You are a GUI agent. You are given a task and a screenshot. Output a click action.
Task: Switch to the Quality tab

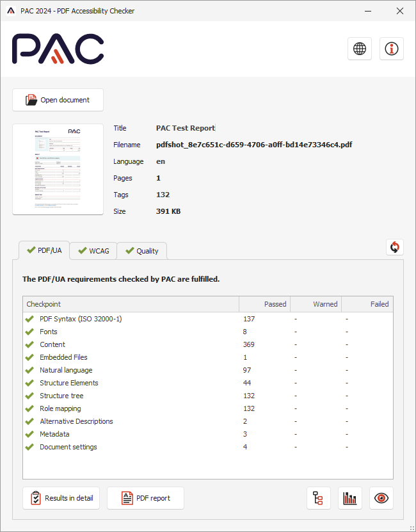point(142,251)
